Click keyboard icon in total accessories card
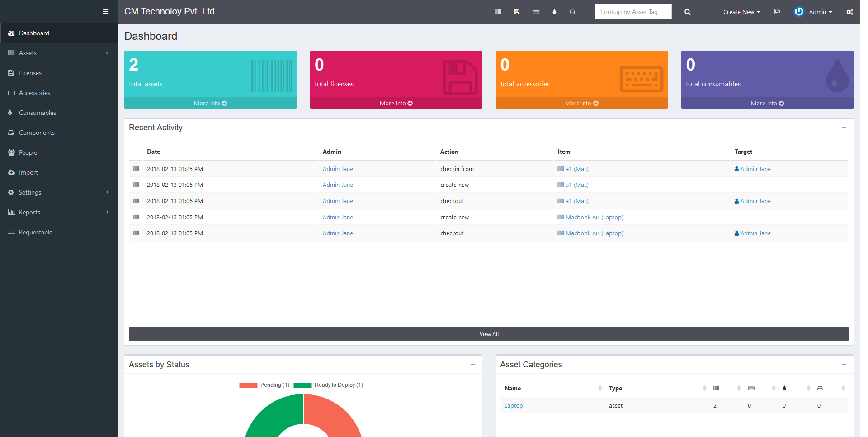 [x=642, y=79]
